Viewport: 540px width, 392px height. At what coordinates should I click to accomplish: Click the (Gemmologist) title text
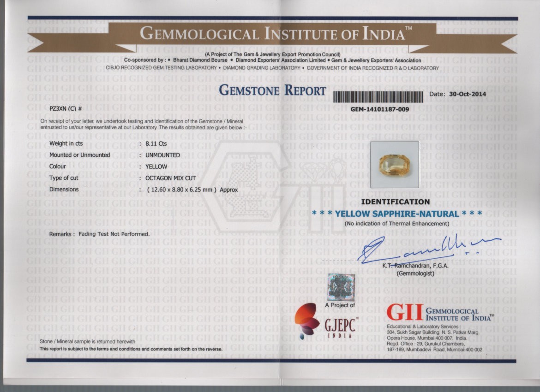pos(415,273)
